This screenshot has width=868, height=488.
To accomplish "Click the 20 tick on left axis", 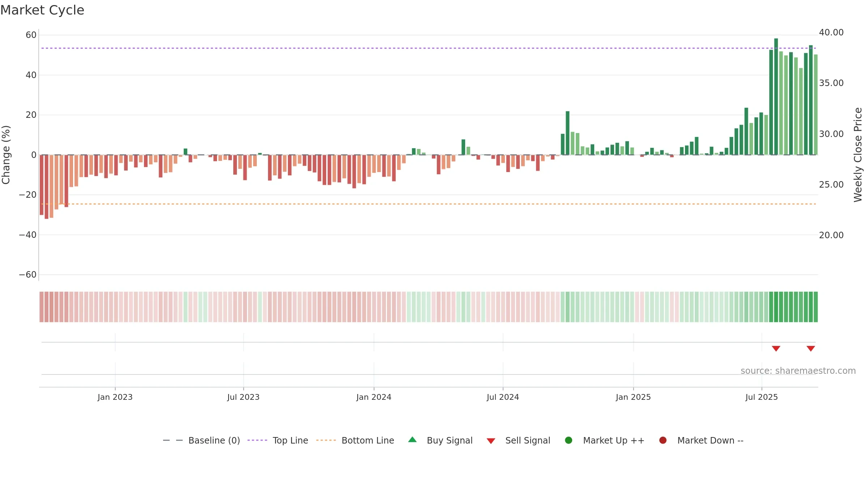I will click(31, 115).
